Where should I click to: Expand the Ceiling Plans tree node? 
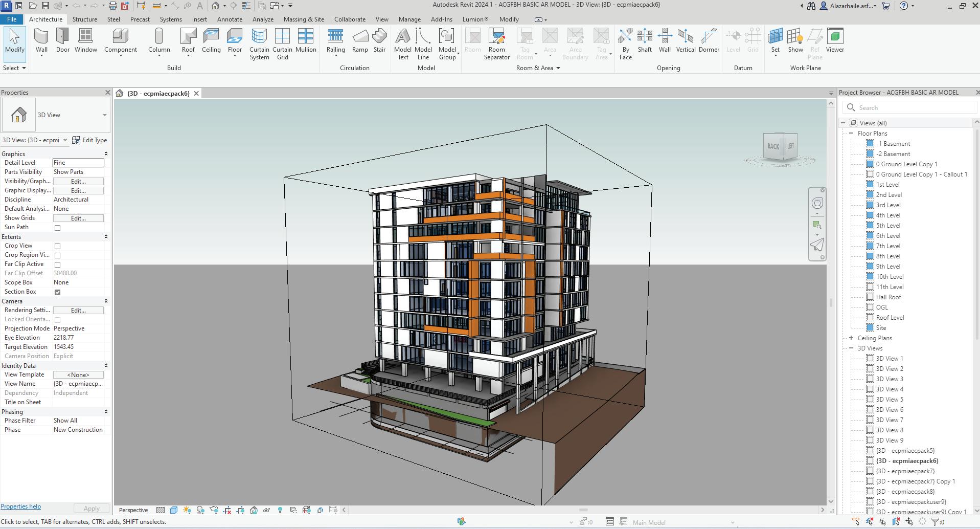pos(851,338)
